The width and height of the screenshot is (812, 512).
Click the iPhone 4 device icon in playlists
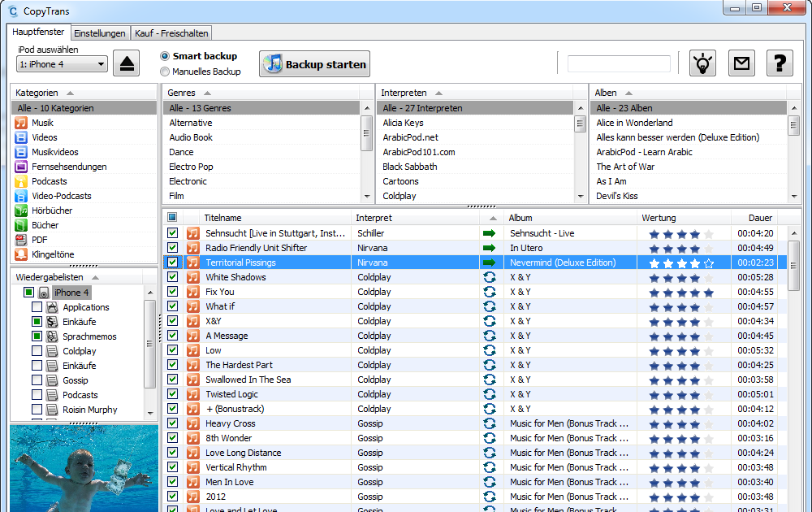pos(44,293)
